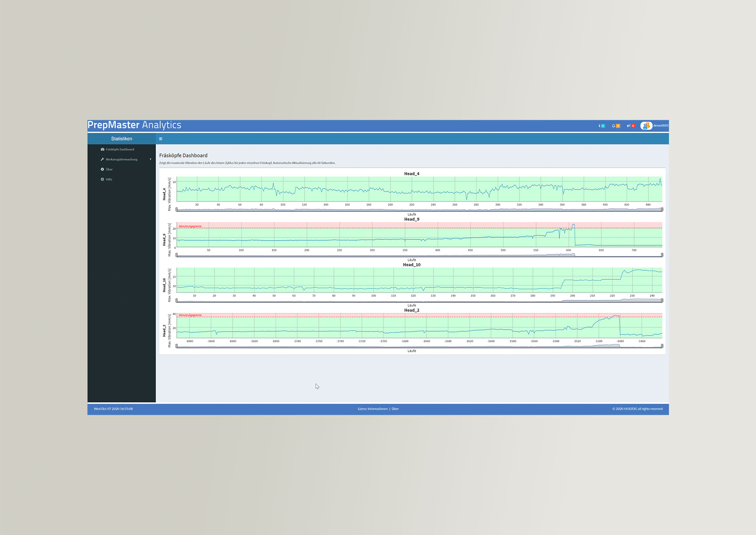Screen dimensions: 756x535
Task: Click the right range handle of Head_9 slider
Action: coord(662,255)
